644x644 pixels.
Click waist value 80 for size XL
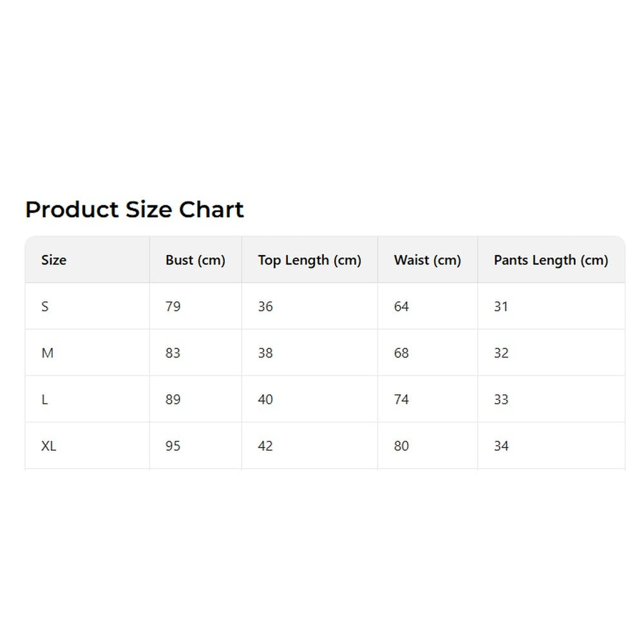point(401,446)
